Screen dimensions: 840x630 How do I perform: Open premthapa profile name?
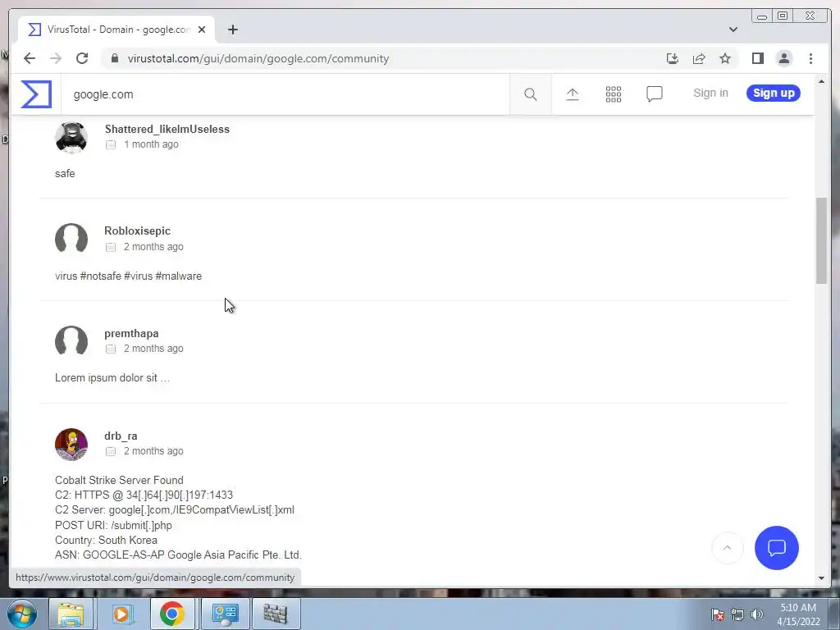(131, 333)
